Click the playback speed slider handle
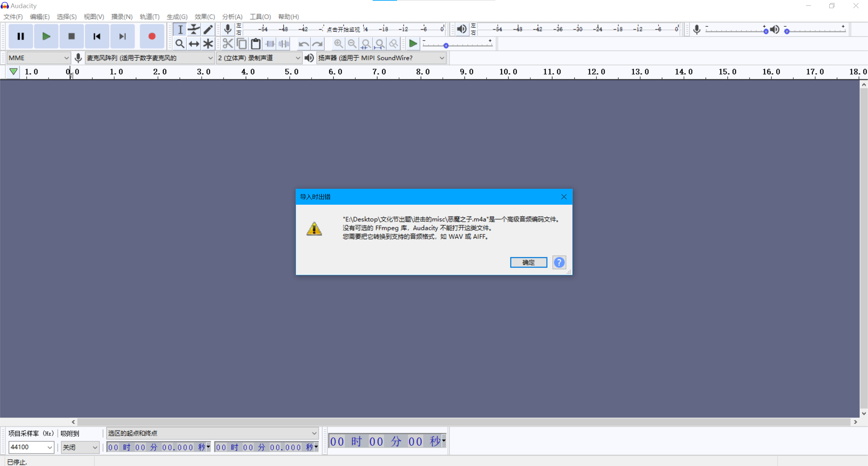Viewport: 868px width, 466px height. pos(446,45)
